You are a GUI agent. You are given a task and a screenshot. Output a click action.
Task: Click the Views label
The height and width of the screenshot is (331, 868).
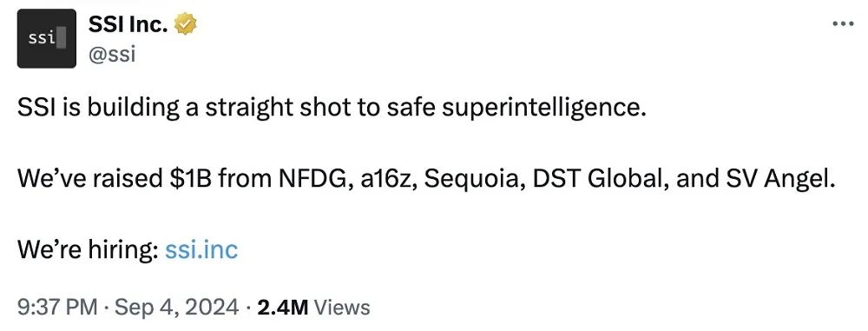[x=341, y=307]
